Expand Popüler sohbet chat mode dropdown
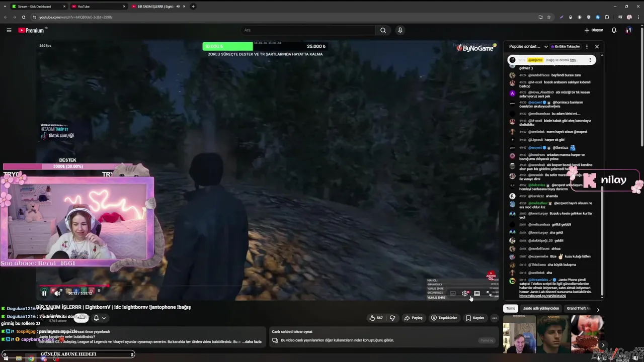This screenshot has width=644, height=362. [x=528, y=47]
